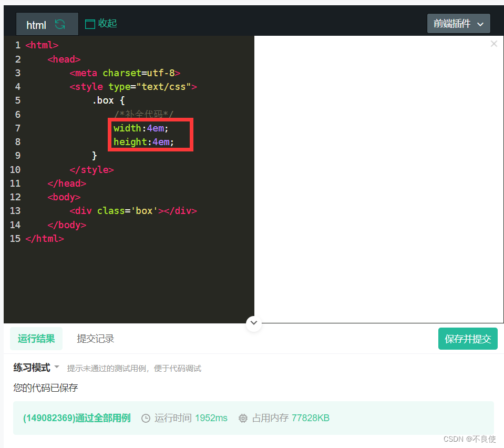
Task: Open the 前端插件 dropdown
Action: click(x=458, y=24)
